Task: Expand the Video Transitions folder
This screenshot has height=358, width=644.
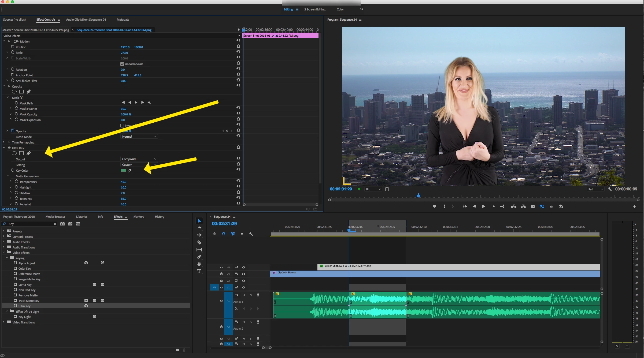Action: (x=3, y=322)
